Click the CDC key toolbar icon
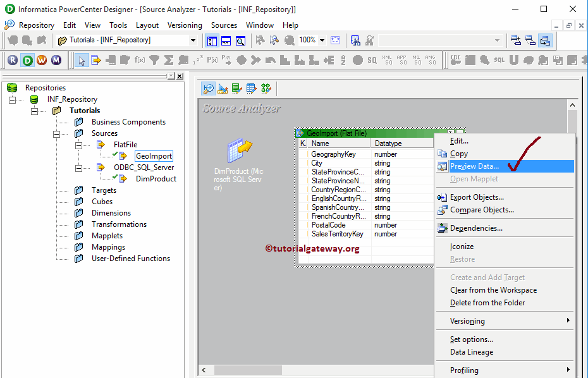 pyautogui.click(x=456, y=60)
